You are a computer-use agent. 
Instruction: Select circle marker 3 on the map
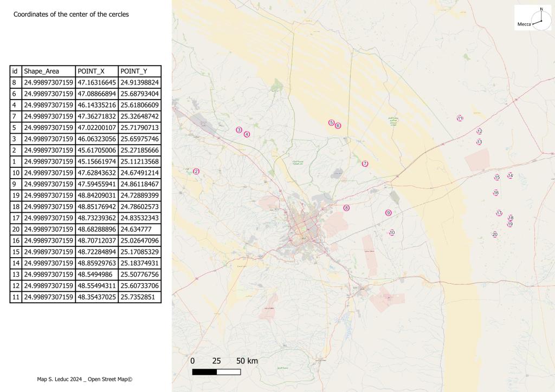(x=238, y=130)
